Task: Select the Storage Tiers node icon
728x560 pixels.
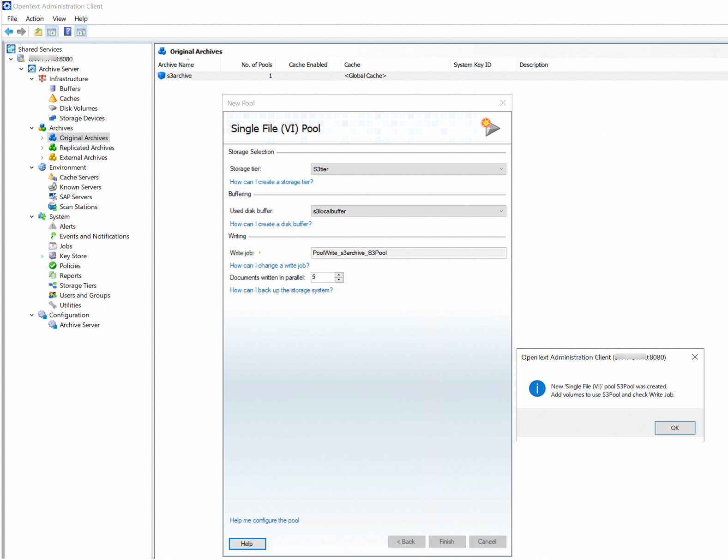Action: point(53,286)
